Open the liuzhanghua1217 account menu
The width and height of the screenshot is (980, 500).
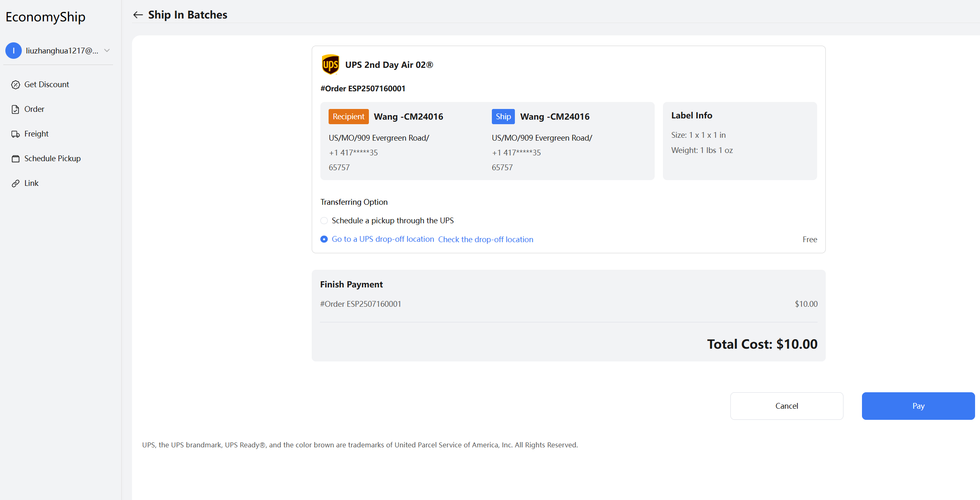(x=62, y=51)
